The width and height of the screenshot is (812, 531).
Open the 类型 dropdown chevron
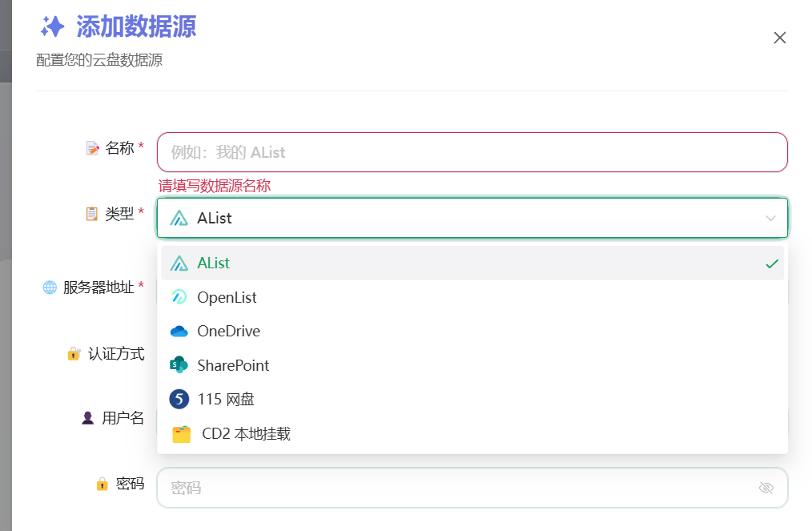[770, 217]
